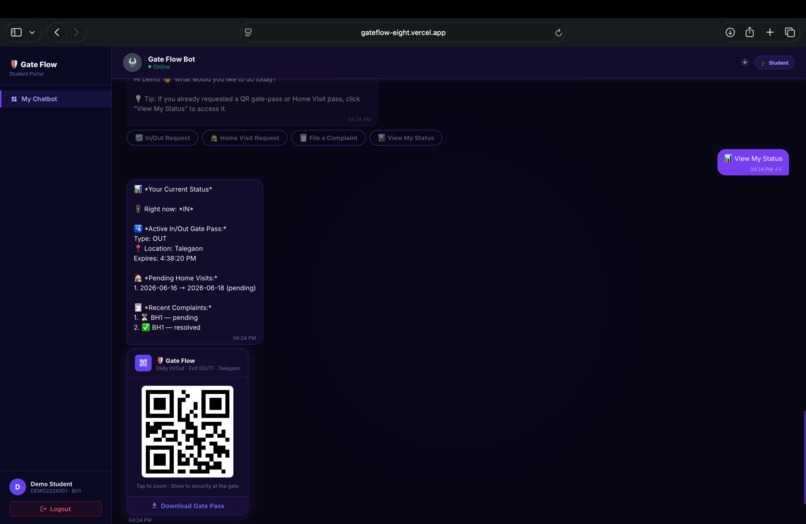Click the Type: OUT line
This screenshot has width=806, height=524.
150,239
